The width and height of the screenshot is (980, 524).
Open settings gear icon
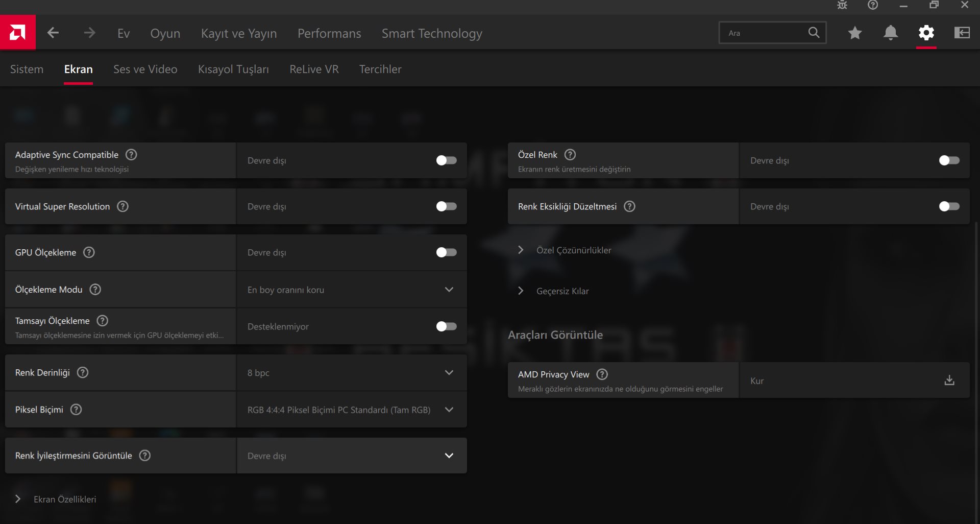point(926,33)
